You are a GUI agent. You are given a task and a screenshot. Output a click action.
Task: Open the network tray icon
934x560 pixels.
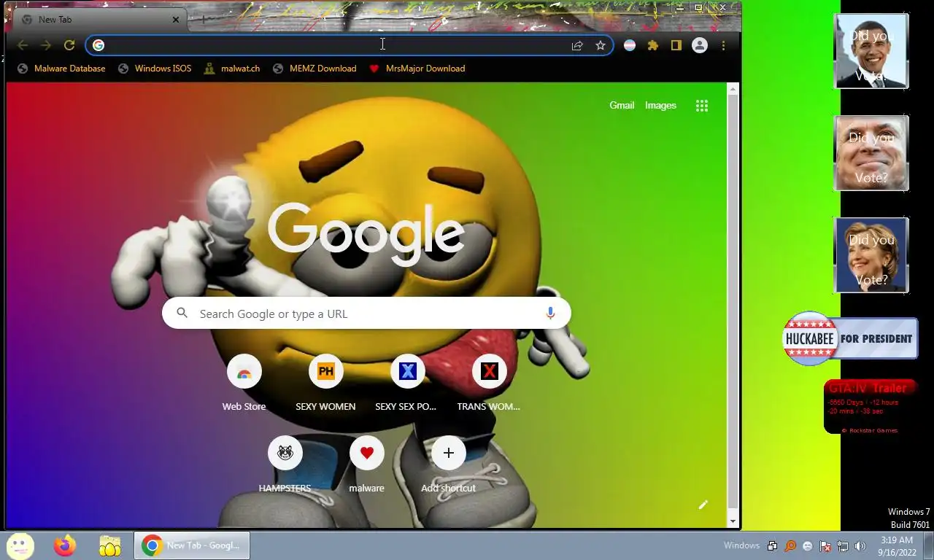[843, 545]
